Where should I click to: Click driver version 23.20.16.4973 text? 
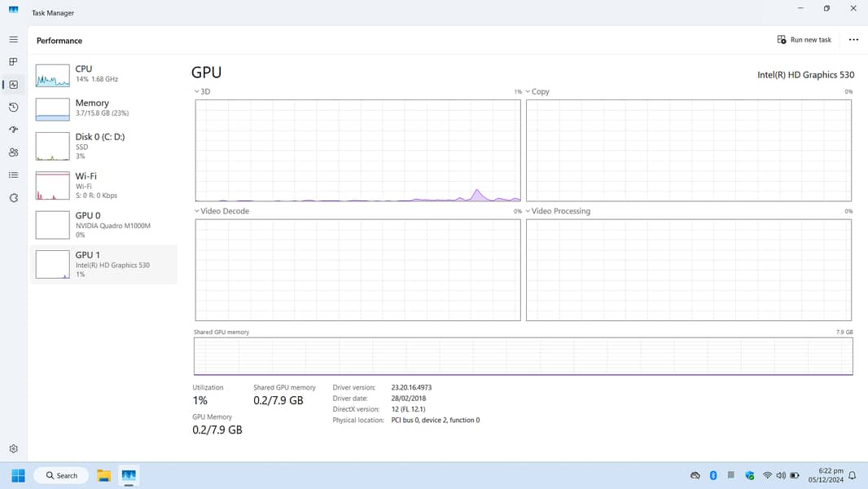411,388
